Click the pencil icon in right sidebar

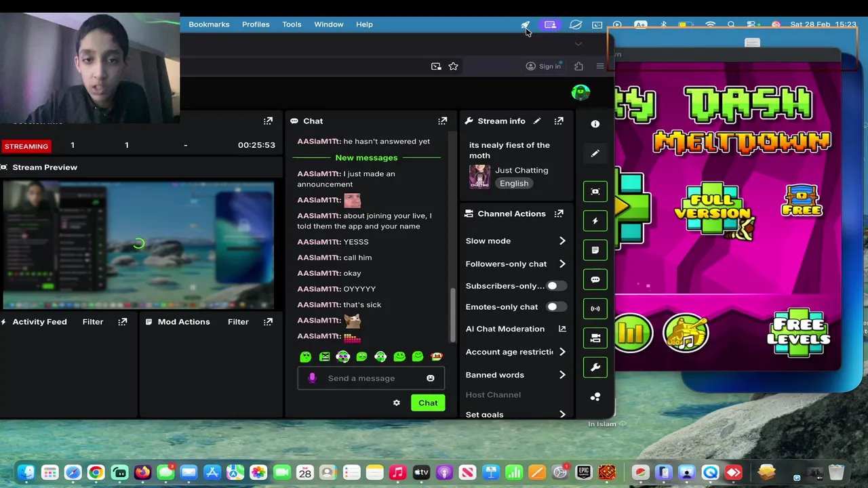tap(595, 153)
